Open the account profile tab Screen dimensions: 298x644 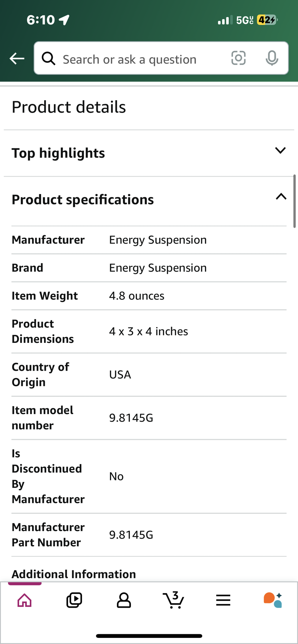tap(124, 601)
